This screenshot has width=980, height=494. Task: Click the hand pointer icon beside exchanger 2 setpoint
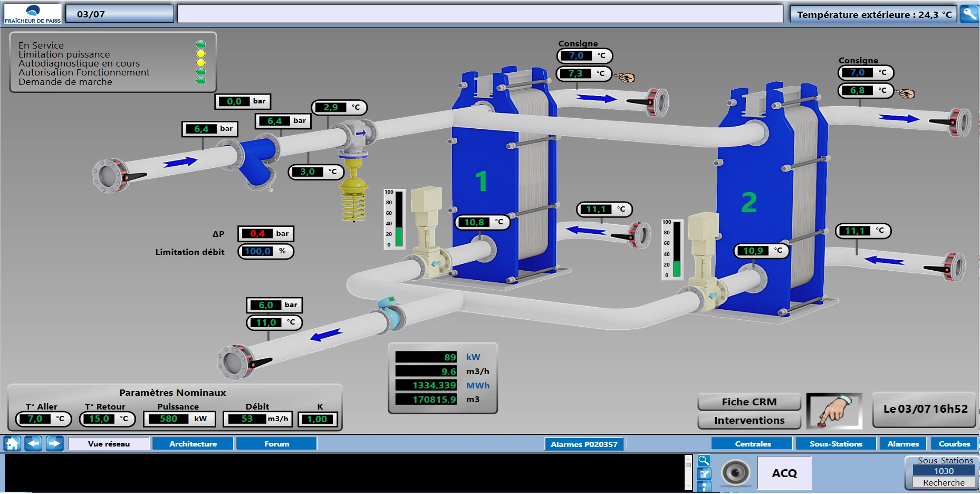(x=906, y=93)
